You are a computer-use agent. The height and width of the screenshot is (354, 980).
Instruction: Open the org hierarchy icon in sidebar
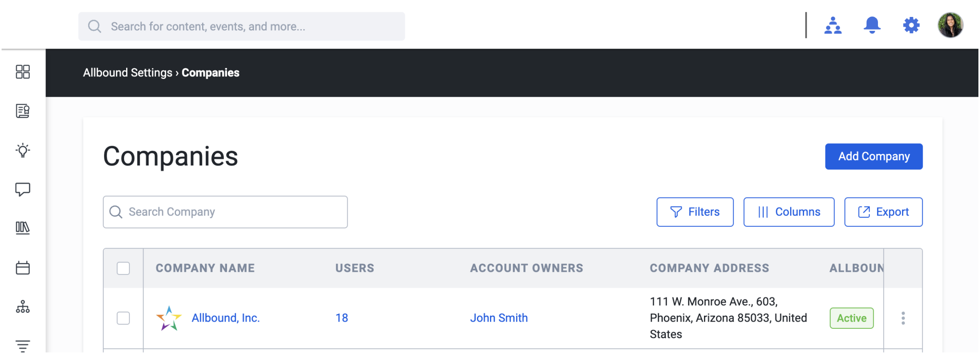[23, 307]
